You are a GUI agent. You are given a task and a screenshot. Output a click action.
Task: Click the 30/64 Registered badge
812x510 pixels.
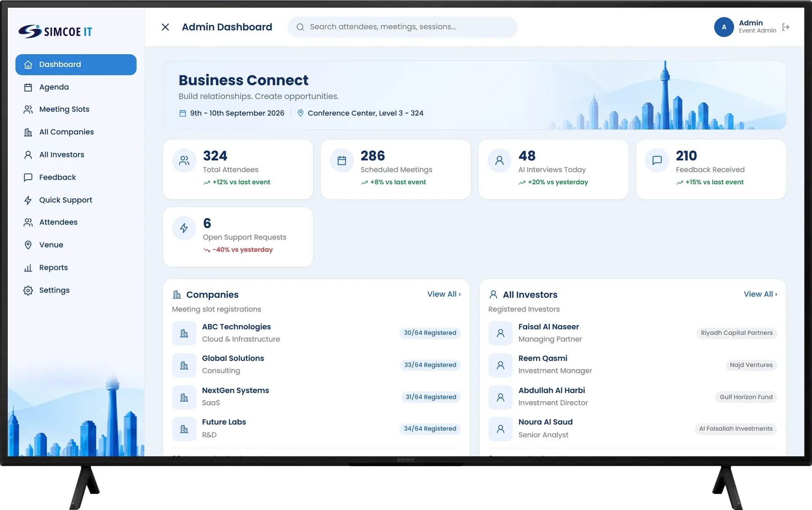pos(430,333)
